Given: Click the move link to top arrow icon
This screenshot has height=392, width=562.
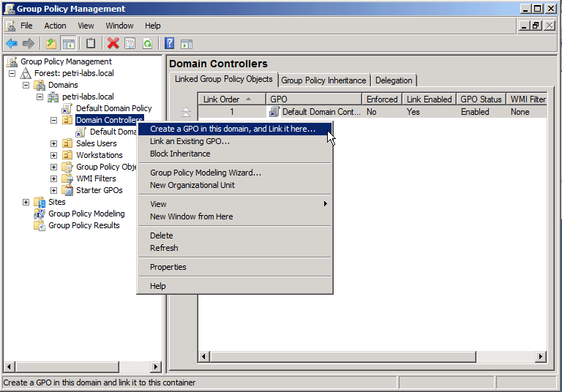Looking at the screenshot, I should tap(186, 112).
